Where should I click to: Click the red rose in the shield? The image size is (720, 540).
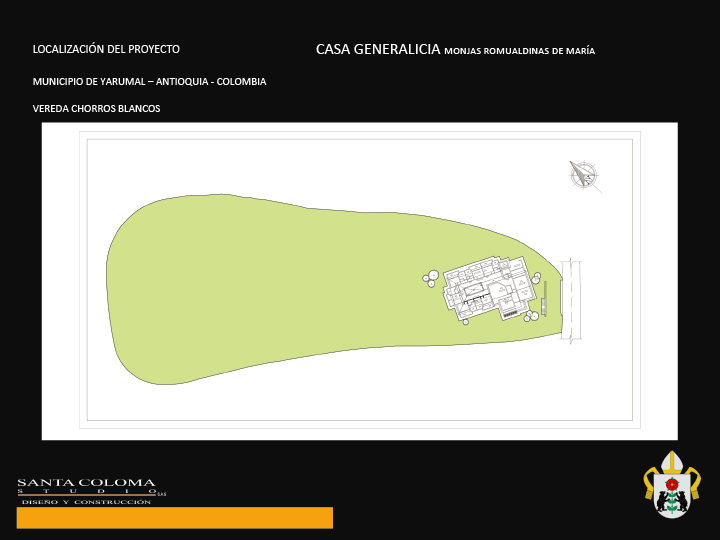click(672, 484)
